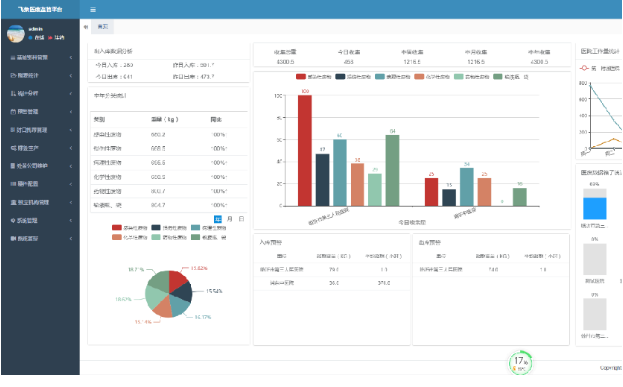Image resolution: width=623 pixels, height=387 pixels.
Task: Click the tab-scroll left arrow before 首页
Action: (85, 27)
